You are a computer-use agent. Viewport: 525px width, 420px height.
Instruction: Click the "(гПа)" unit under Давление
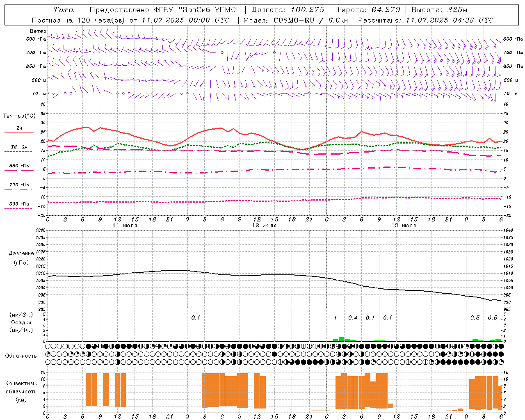point(21,263)
